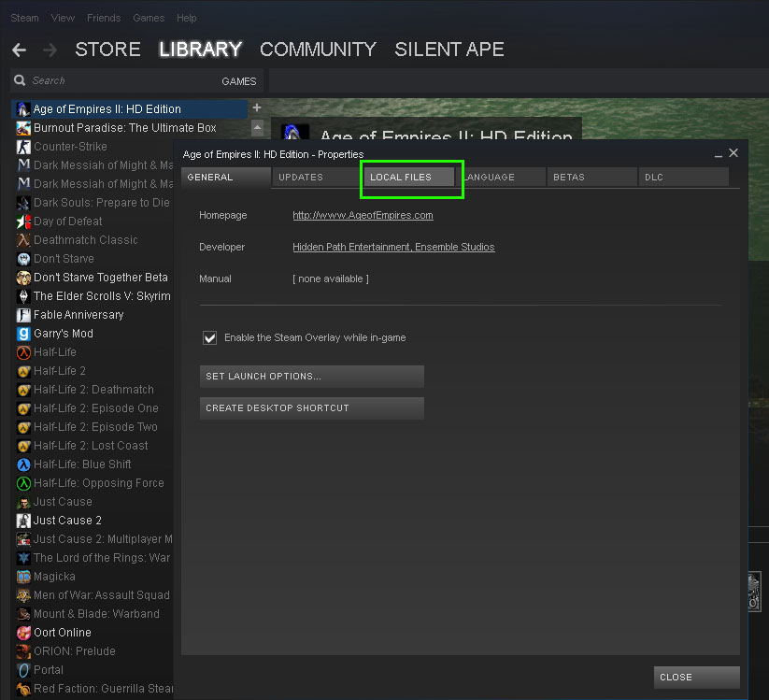Click the Don't Starve game icon
This screenshot has width=769, height=700.
[23, 259]
